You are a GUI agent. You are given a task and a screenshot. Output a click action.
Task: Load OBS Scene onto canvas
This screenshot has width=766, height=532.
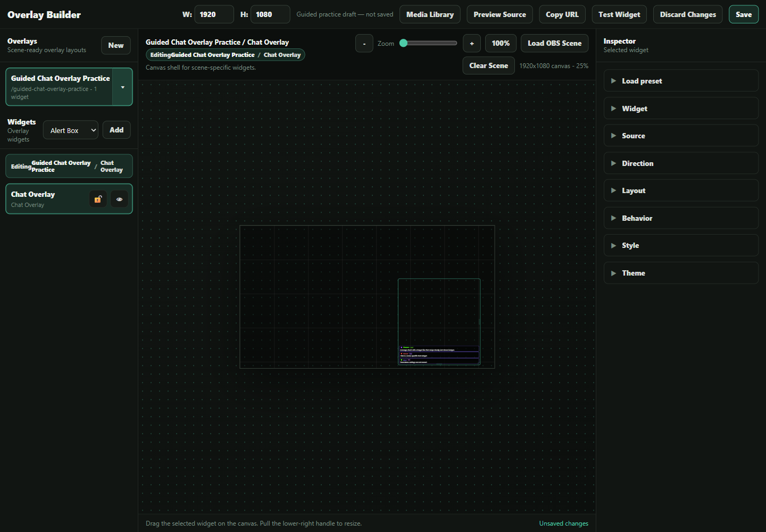tap(555, 43)
